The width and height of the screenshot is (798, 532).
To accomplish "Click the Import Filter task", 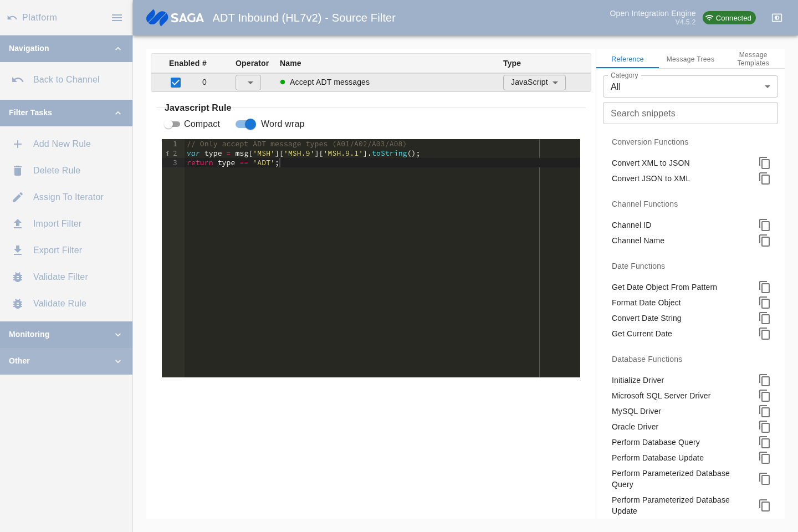I will click(66, 224).
